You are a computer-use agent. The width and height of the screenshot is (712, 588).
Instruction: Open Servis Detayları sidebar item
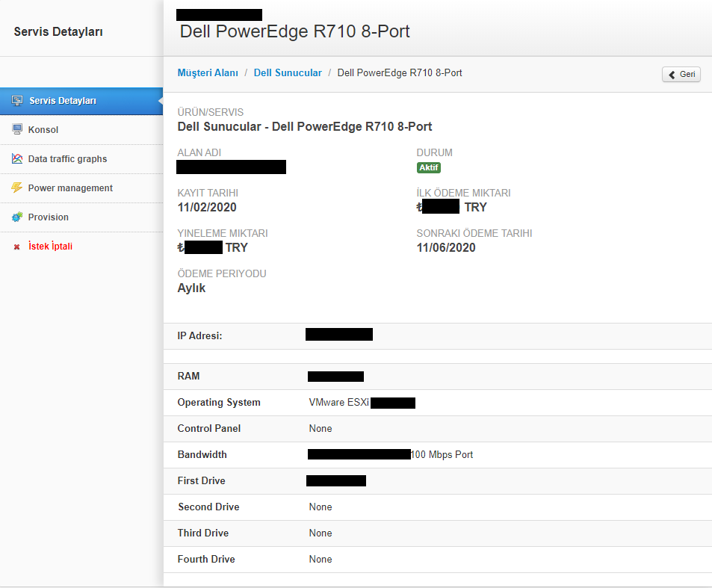tap(81, 101)
